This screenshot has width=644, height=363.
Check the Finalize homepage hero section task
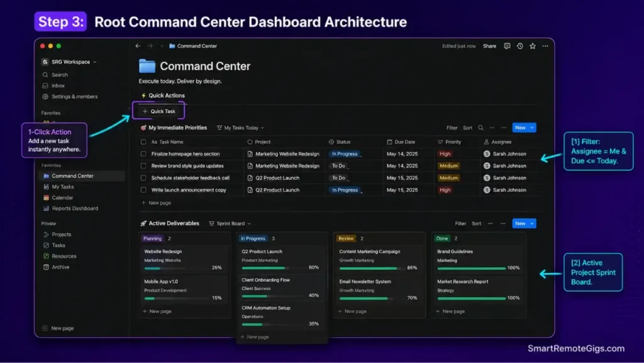143,154
